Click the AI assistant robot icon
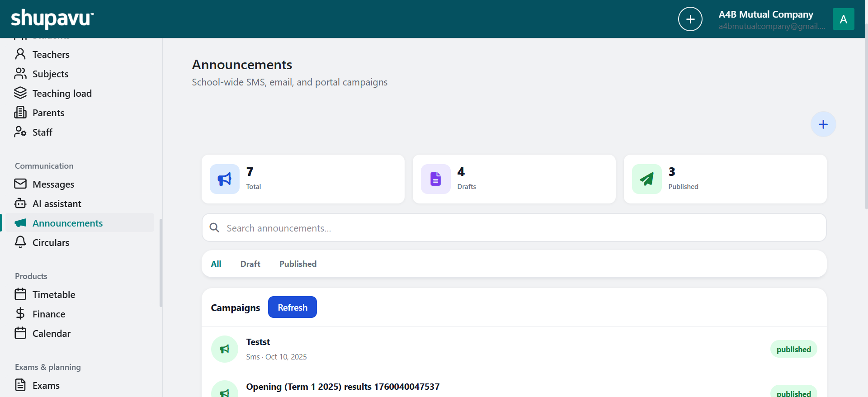Viewport: 868px width, 397px height. [20, 203]
